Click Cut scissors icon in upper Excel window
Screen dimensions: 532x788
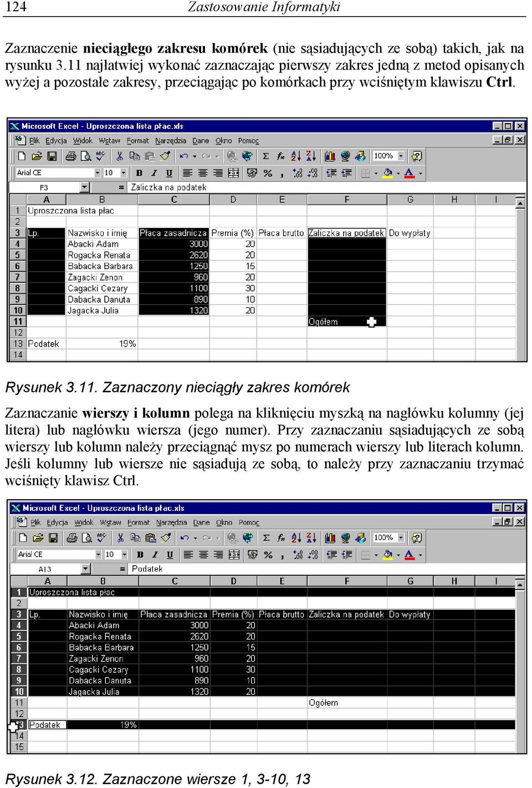click(x=119, y=156)
